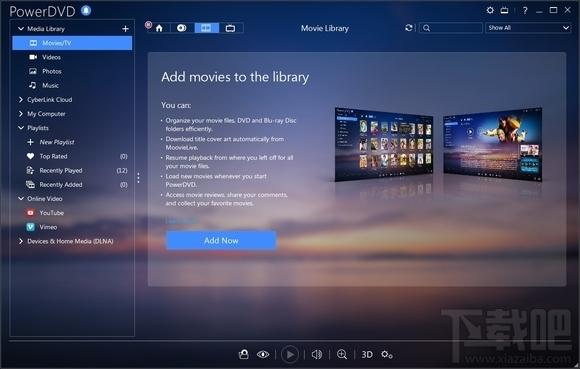Toggle the volume speaker icon
The height and width of the screenshot is (369, 580).
[x=317, y=355]
